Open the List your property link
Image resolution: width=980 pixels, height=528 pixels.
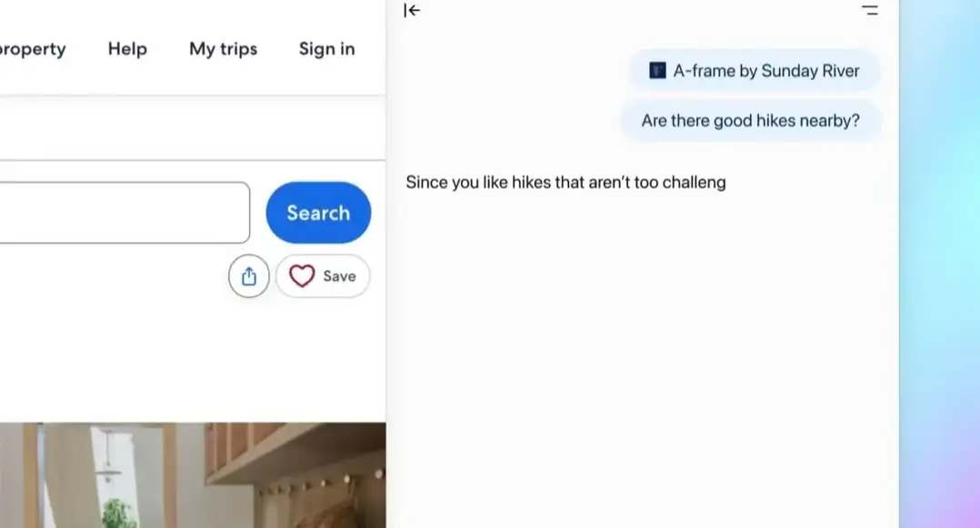pos(33,49)
